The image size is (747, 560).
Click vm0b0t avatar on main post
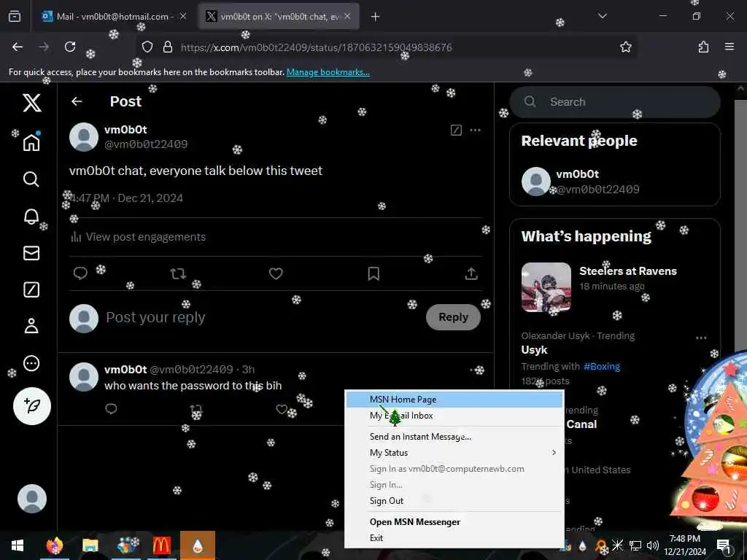pyautogui.click(x=84, y=136)
